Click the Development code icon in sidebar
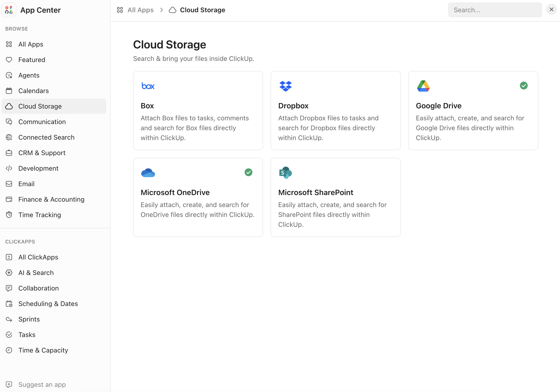 (9, 168)
